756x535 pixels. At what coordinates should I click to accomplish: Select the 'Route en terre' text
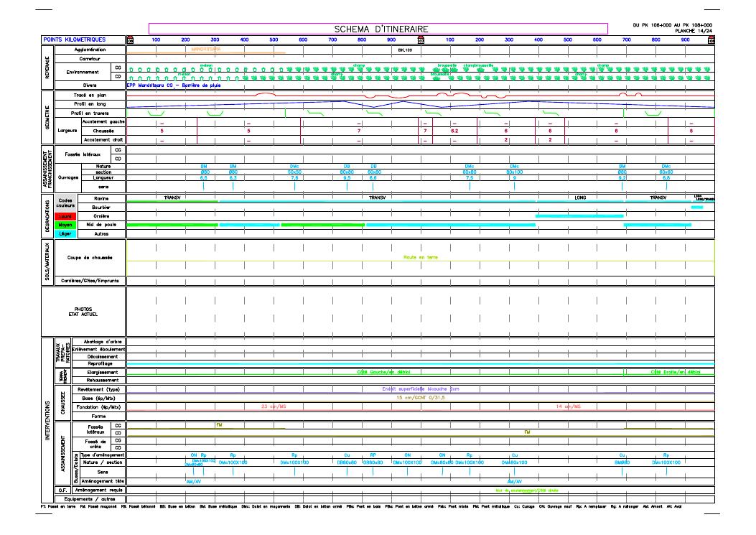coord(420,256)
